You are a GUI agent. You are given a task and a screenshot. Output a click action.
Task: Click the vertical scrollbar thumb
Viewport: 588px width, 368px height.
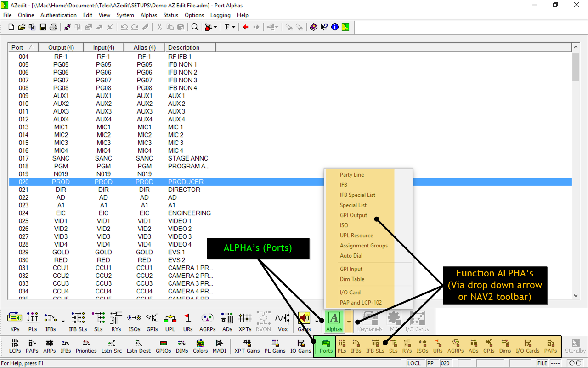(x=576, y=67)
